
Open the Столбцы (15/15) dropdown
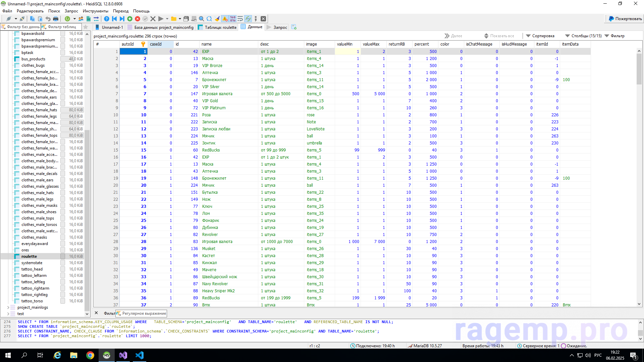coord(583,36)
